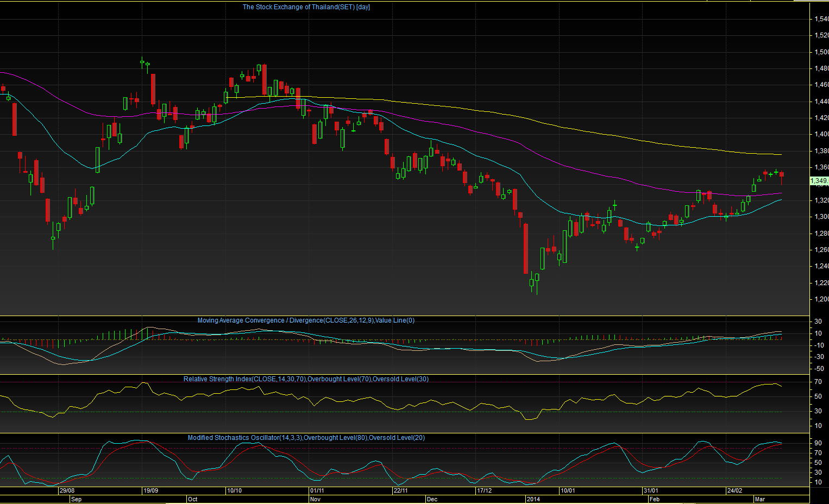Select the 1,300 price axis label
The width and height of the screenshot is (829, 504).
click(821, 217)
